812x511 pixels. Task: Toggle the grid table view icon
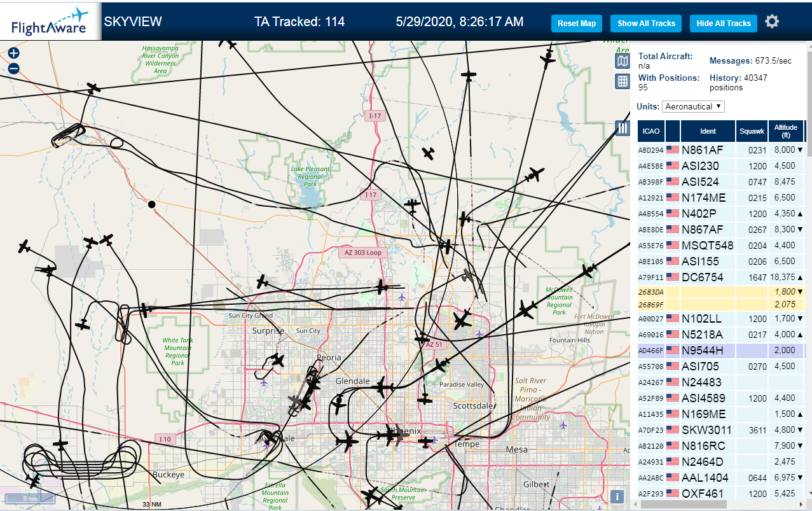click(x=623, y=81)
